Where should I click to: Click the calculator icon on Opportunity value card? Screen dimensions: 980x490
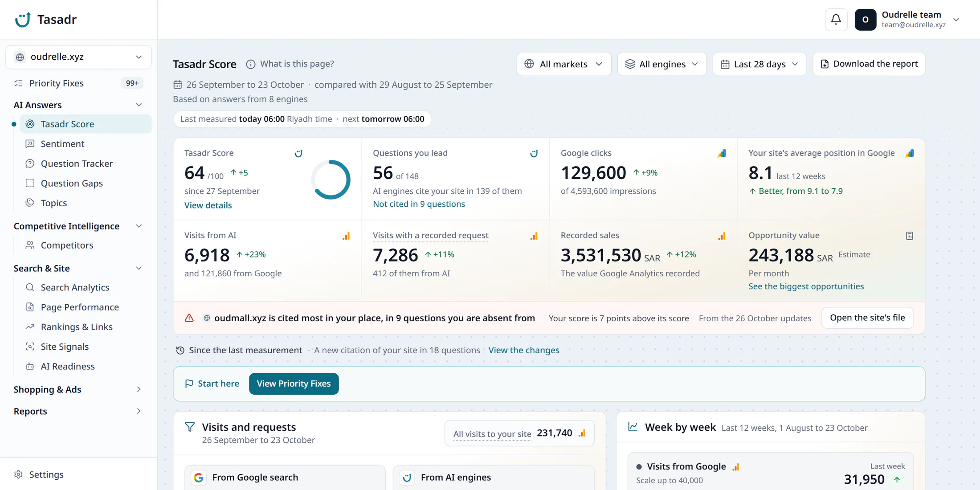(910, 236)
